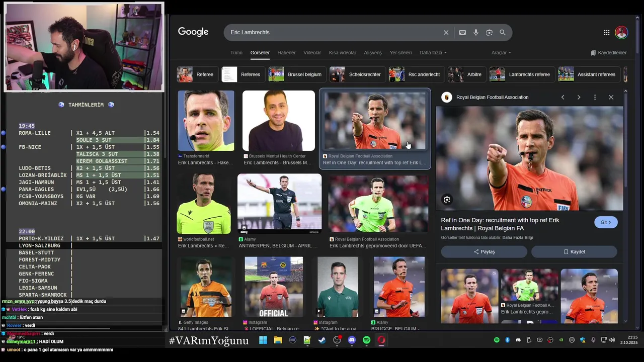
Task: Open the preview panel three-dot menu
Action: 595,97
